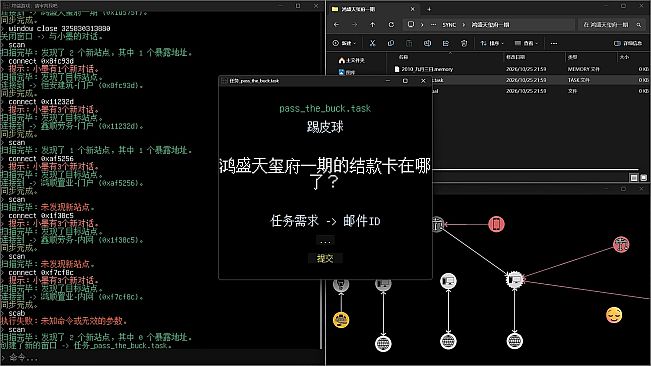
Task: Open 主文件夹 (Home) in the sidebar
Action: click(x=352, y=61)
